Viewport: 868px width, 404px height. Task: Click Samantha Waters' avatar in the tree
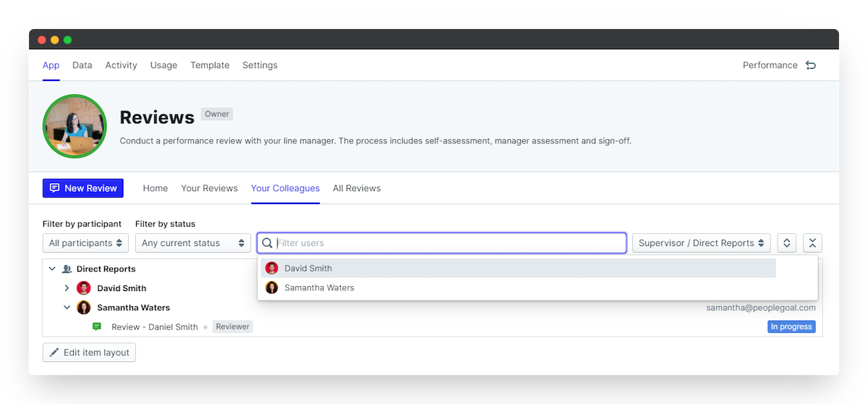[84, 308]
